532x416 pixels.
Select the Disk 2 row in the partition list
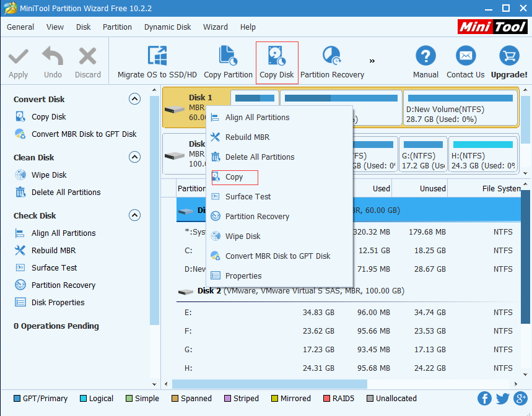[349, 291]
